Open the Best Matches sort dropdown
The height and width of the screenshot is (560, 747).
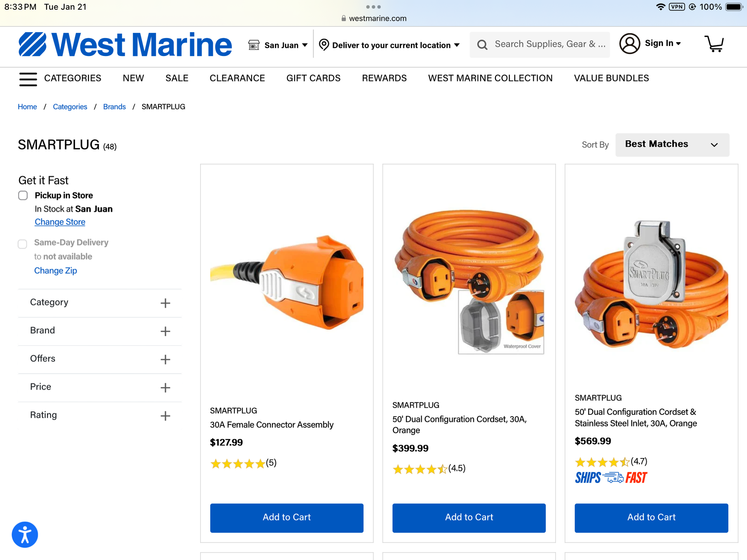coord(672,144)
